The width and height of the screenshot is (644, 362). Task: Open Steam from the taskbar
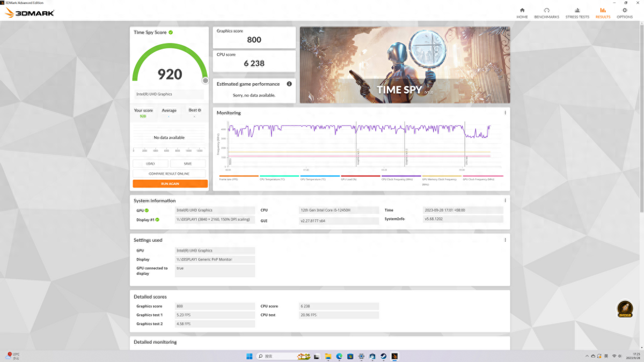click(383, 356)
